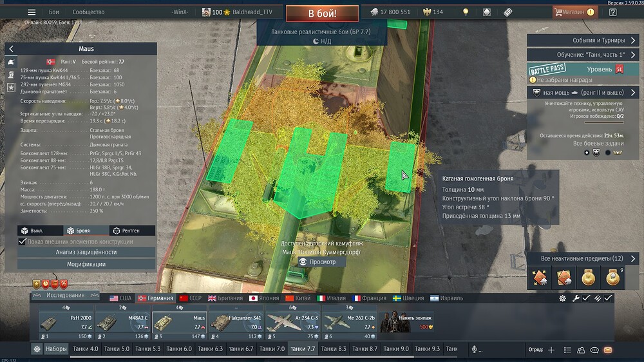The height and width of the screenshot is (362, 644).
Task: Switch to Британия nation tab
Action: coord(225,298)
